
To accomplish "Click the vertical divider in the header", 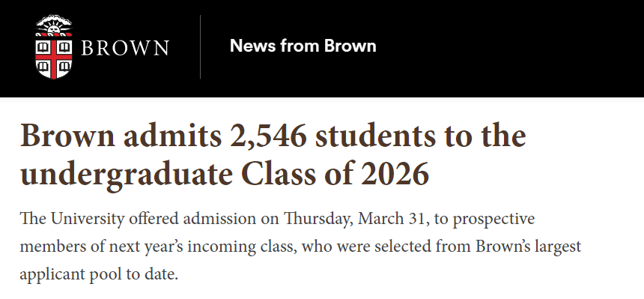I will (x=201, y=46).
